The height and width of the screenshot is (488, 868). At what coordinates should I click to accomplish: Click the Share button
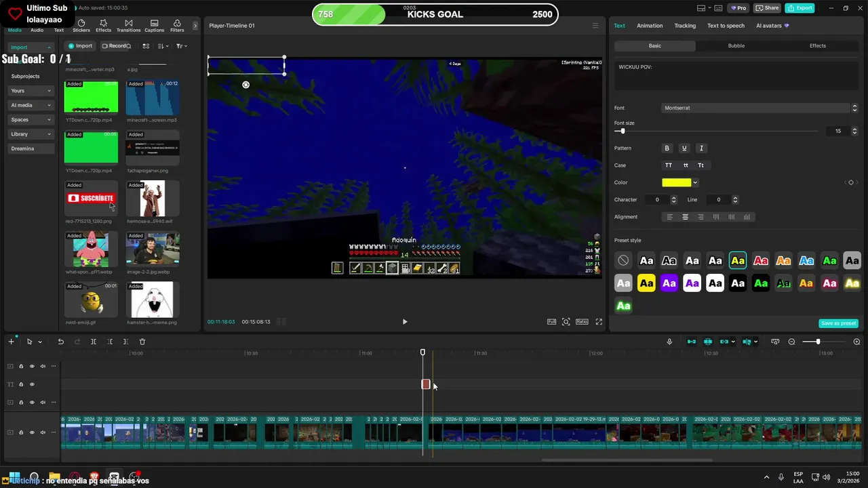pos(768,8)
